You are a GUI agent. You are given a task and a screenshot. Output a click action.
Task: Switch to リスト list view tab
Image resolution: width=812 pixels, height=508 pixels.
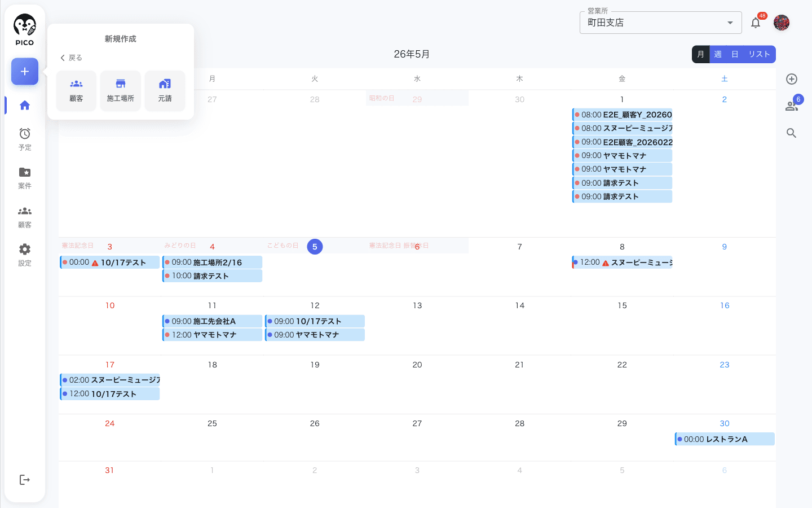(x=759, y=54)
